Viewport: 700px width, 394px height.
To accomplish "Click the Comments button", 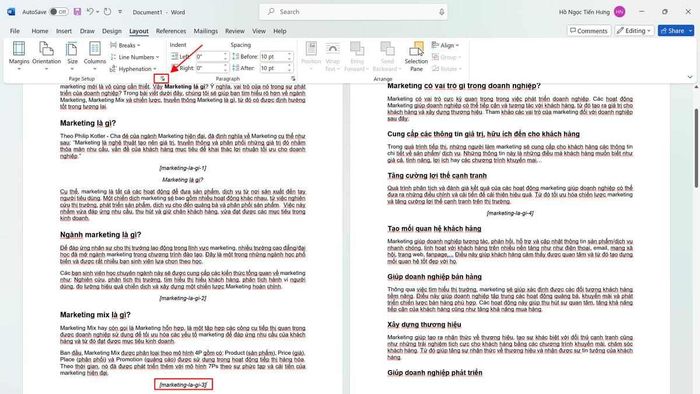I will pos(589,30).
